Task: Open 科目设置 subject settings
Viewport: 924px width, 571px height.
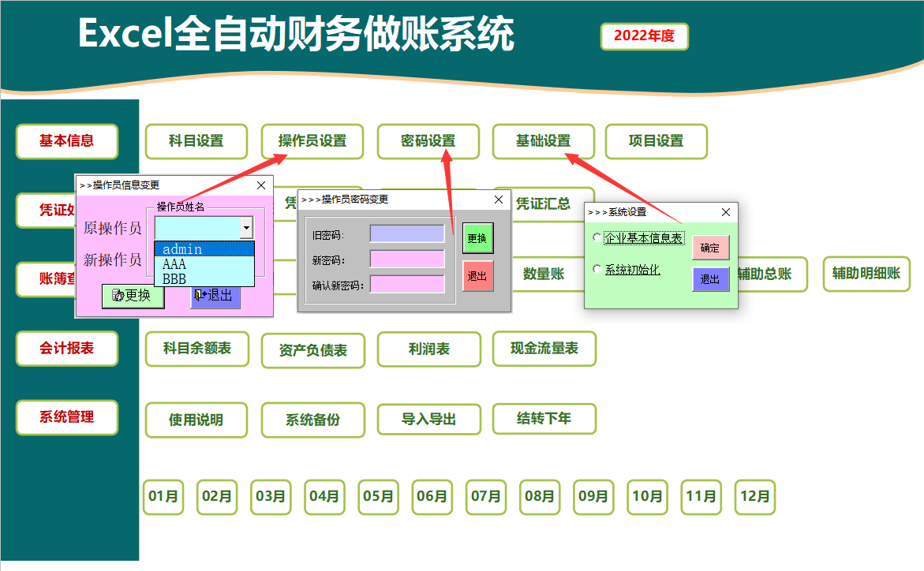Action: (x=196, y=142)
